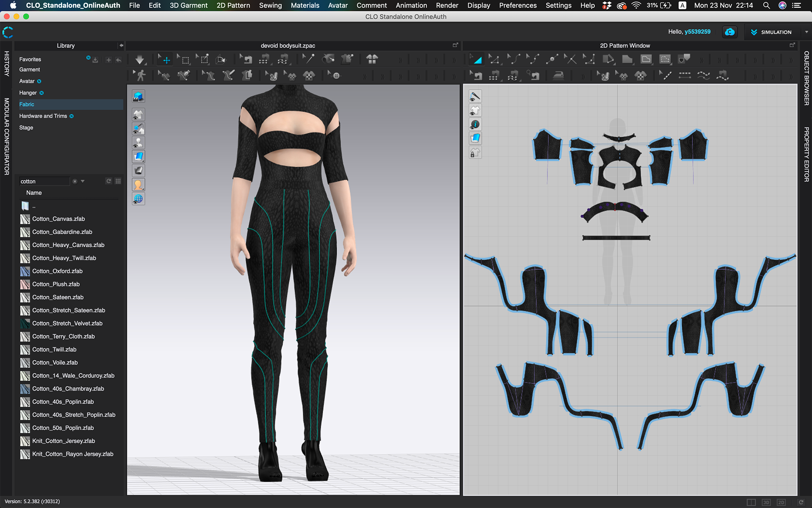Click the Button tool in 3D toolbar
812x508 pixels.
click(334, 76)
